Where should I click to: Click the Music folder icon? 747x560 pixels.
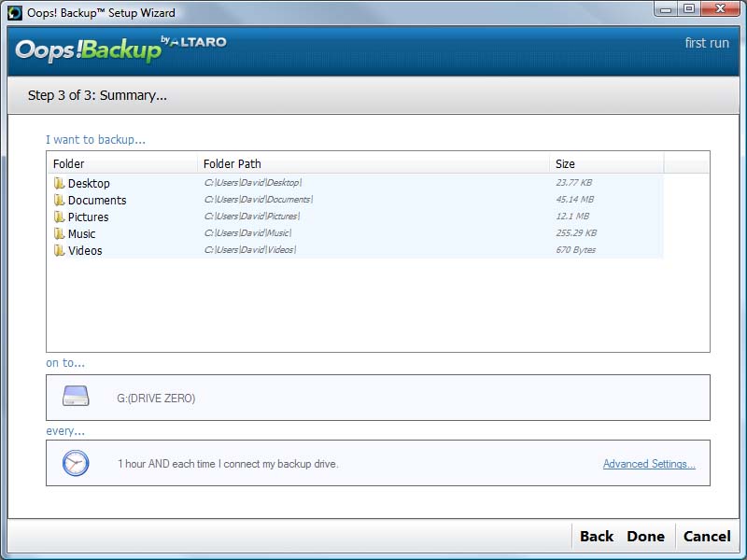coord(59,233)
